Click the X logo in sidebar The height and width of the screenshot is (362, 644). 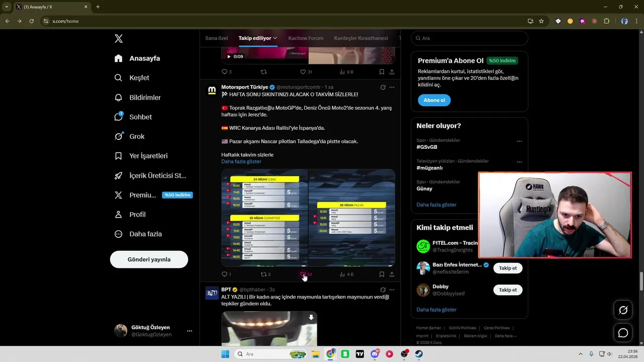119,39
